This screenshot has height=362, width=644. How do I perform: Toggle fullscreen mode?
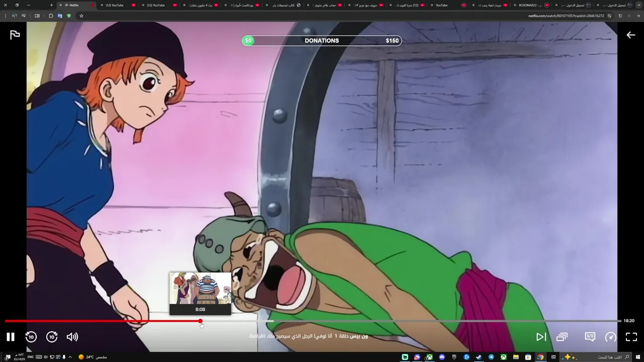[631, 337]
